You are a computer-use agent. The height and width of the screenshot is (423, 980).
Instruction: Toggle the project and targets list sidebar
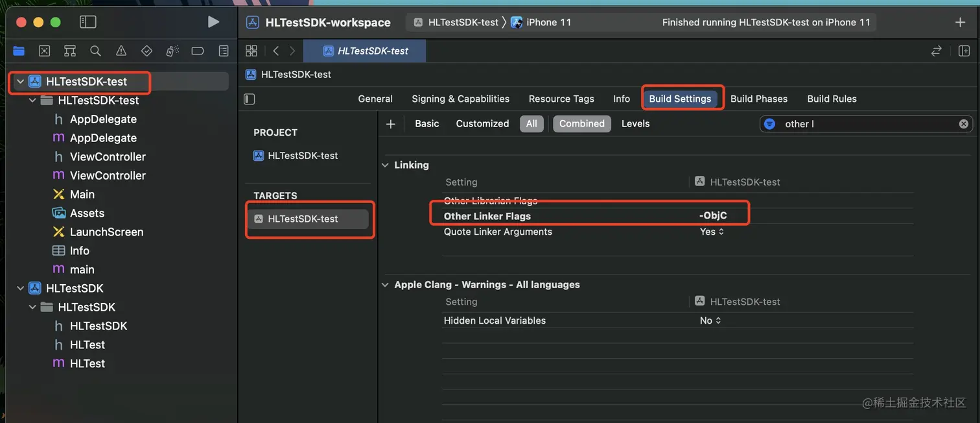[x=250, y=99]
